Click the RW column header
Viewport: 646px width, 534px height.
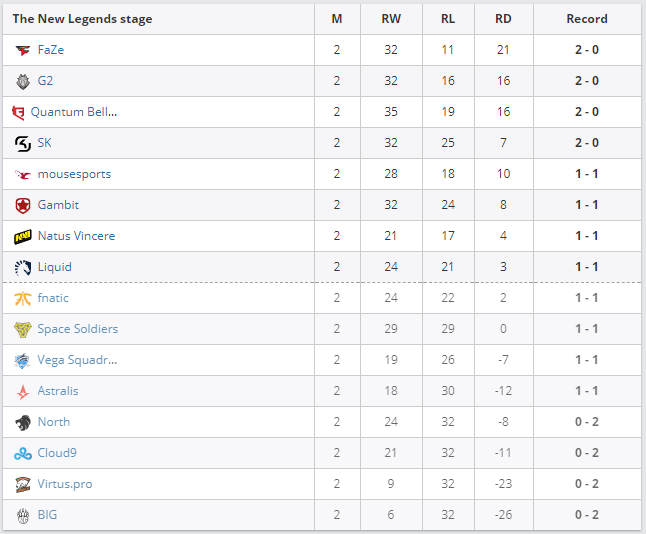[x=391, y=19]
